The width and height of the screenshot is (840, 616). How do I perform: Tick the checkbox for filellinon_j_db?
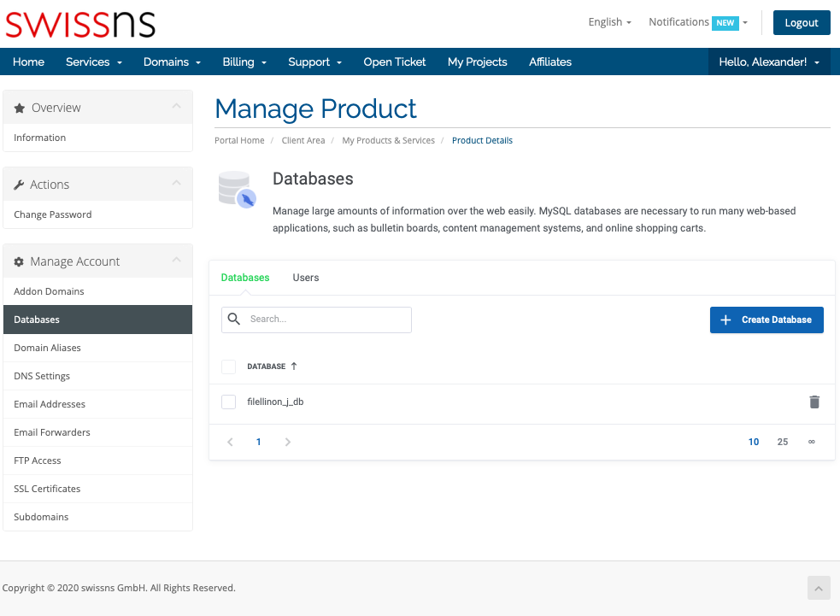click(x=228, y=402)
